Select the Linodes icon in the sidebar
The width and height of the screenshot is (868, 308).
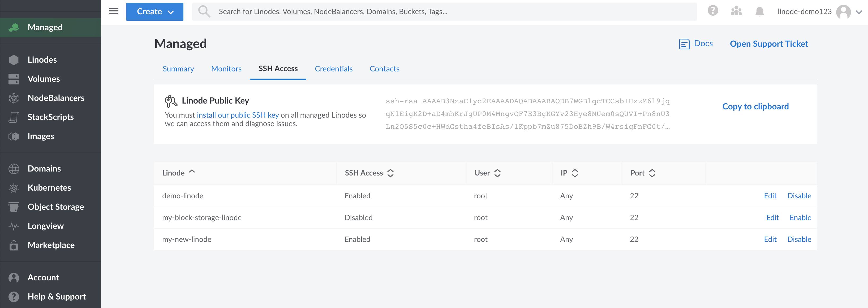pyautogui.click(x=14, y=59)
